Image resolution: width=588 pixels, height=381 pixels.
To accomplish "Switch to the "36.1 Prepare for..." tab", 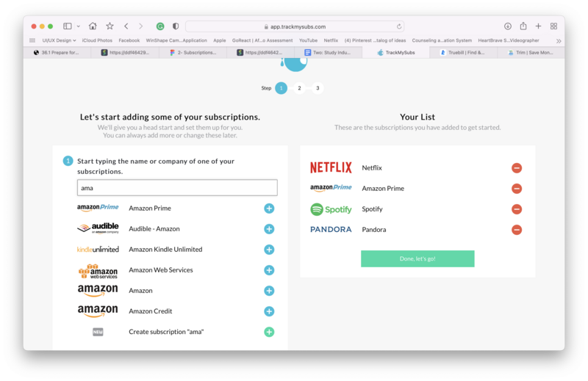I will (x=57, y=52).
